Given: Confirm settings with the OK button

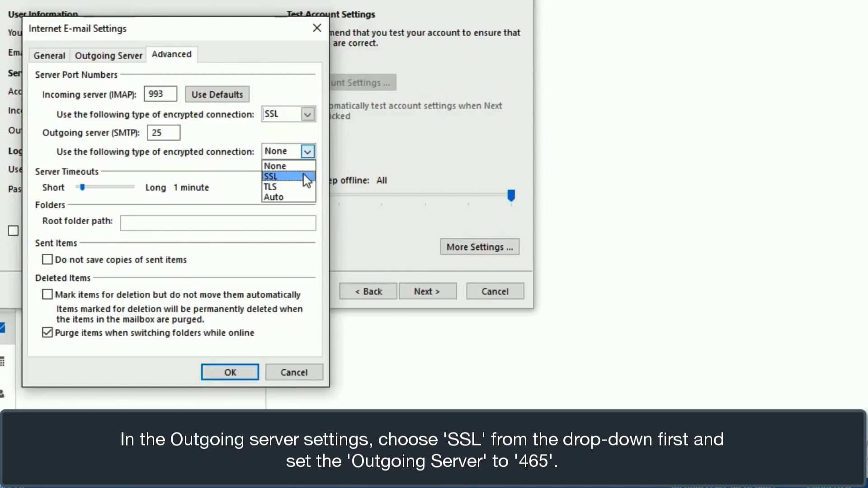Looking at the screenshot, I should click(x=230, y=372).
